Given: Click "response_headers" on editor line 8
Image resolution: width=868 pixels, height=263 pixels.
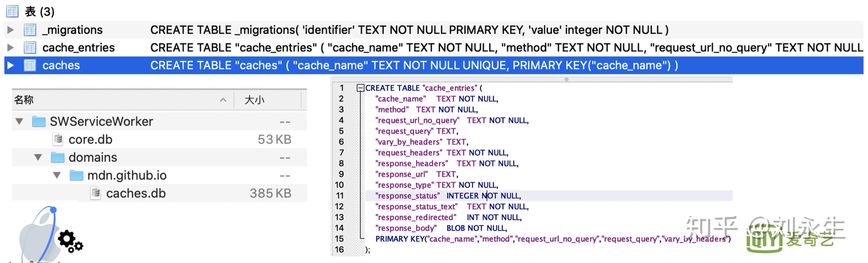Looking at the screenshot, I should pyautogui.click(x=412, y=163).
